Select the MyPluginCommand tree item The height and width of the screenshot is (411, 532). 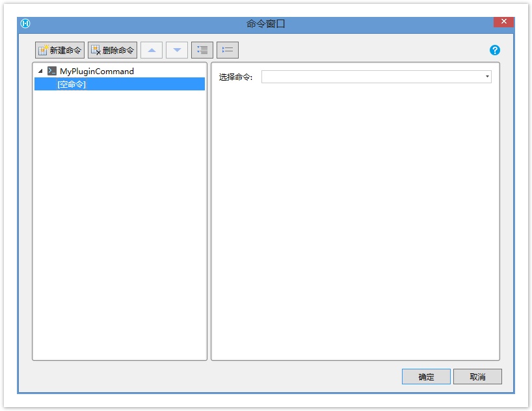(97, 71)
